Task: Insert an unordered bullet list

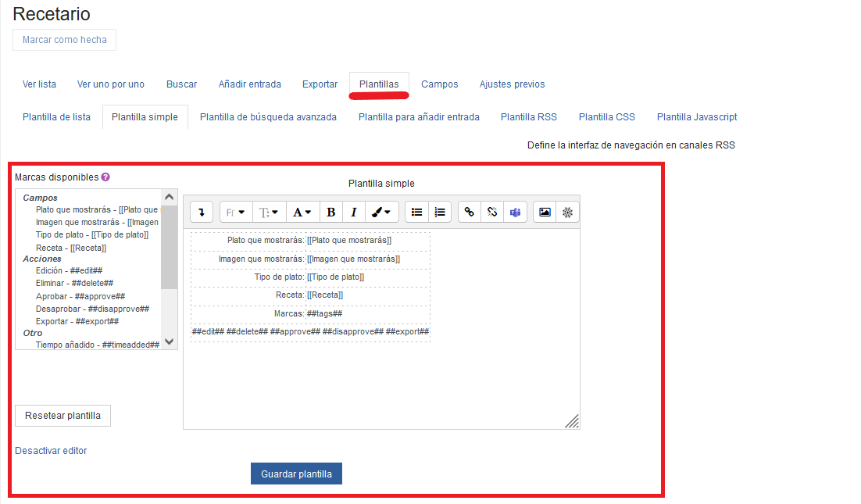Action: tap(416, 212)
